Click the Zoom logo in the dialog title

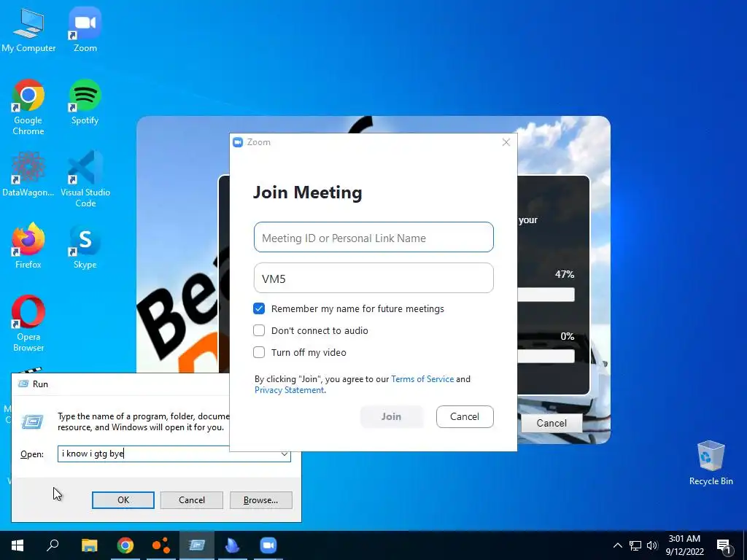click(238, 142)
